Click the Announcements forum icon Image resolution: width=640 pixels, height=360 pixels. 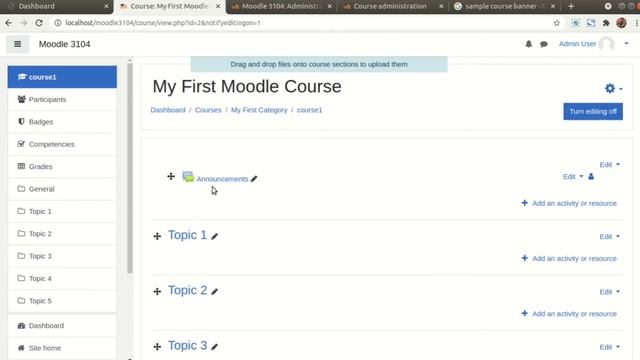click(x=188, y=177)
